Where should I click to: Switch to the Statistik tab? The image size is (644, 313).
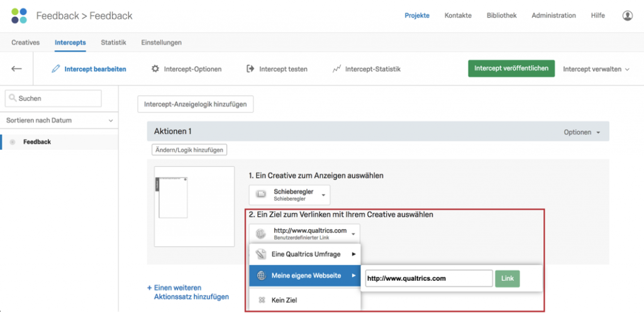[x=113, y=42]
